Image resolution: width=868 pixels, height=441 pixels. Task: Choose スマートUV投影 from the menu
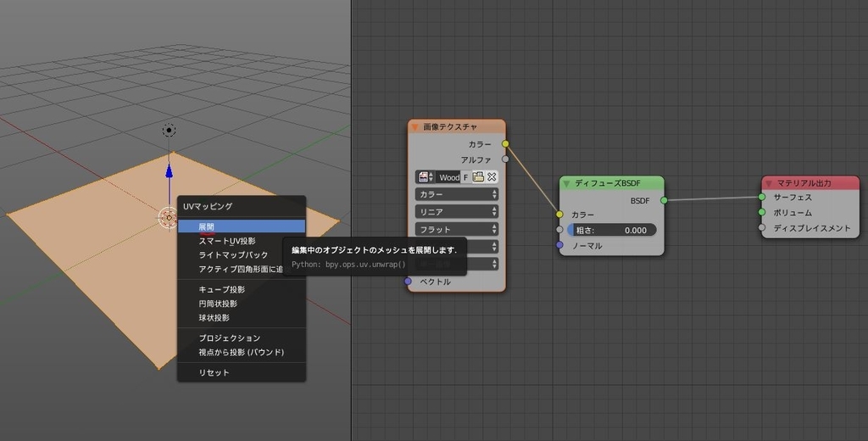point(242,241)
